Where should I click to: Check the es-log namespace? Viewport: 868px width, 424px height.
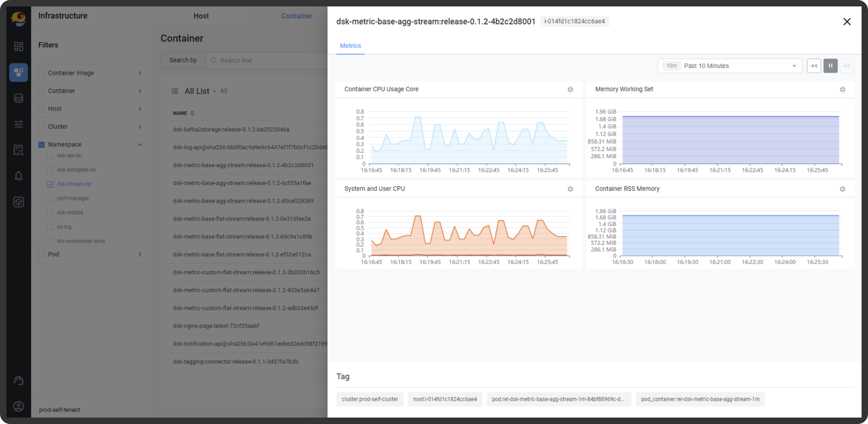pos(51,227)
